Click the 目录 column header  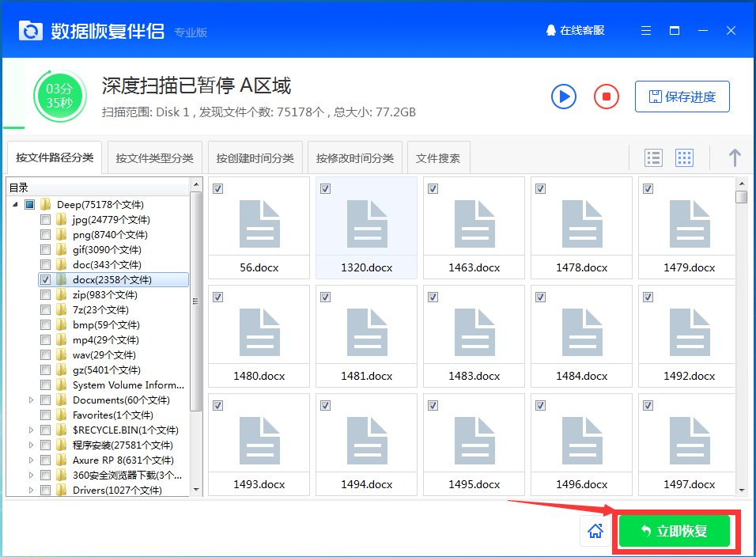pos(98,188)
